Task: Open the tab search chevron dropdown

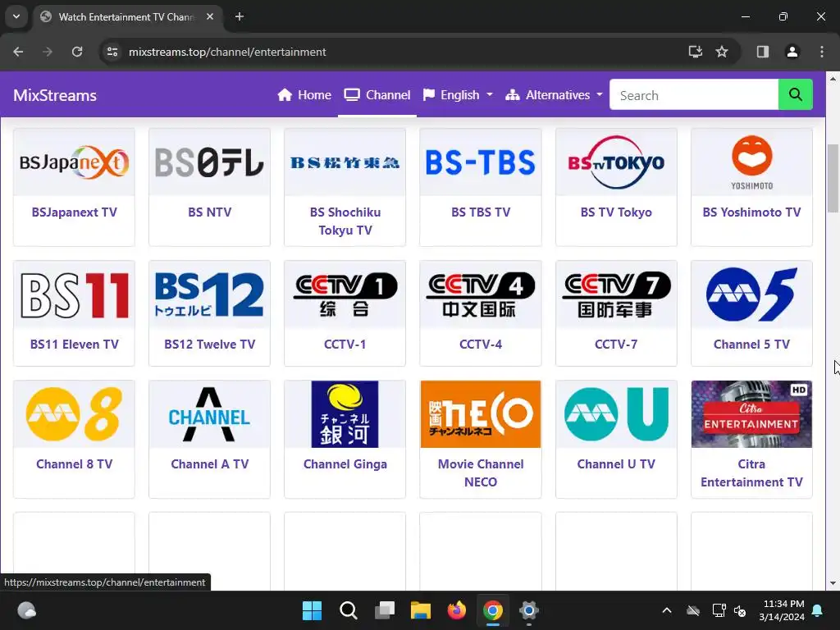Action: pos(16,16)
